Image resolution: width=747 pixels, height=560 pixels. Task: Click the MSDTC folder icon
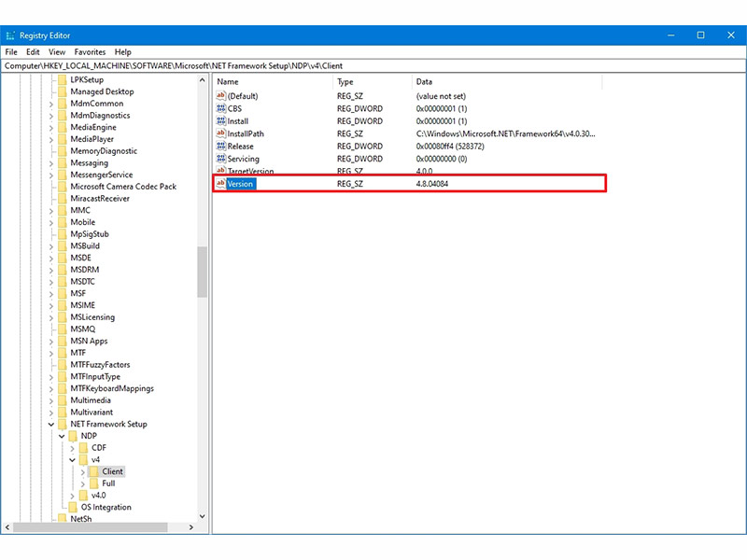coord(63,282)
